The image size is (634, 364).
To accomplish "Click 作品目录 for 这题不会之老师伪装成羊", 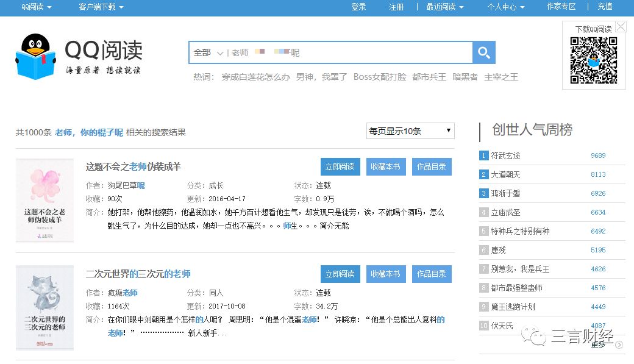I will (432, 166).
